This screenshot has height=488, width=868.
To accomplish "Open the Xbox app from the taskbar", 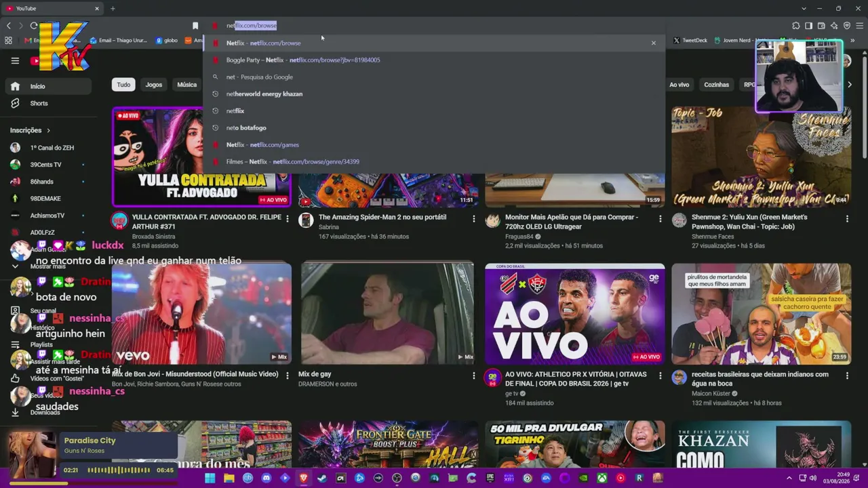I will [x=601, y=478].
